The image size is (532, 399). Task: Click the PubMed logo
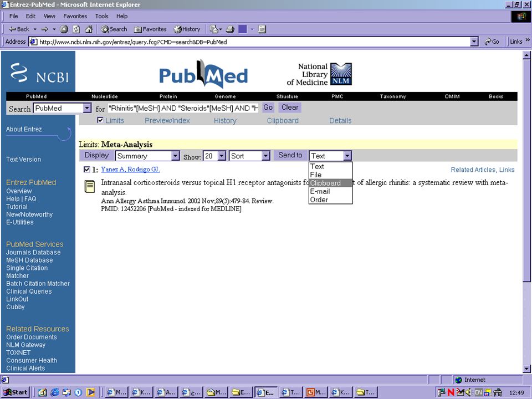point(203,74)
